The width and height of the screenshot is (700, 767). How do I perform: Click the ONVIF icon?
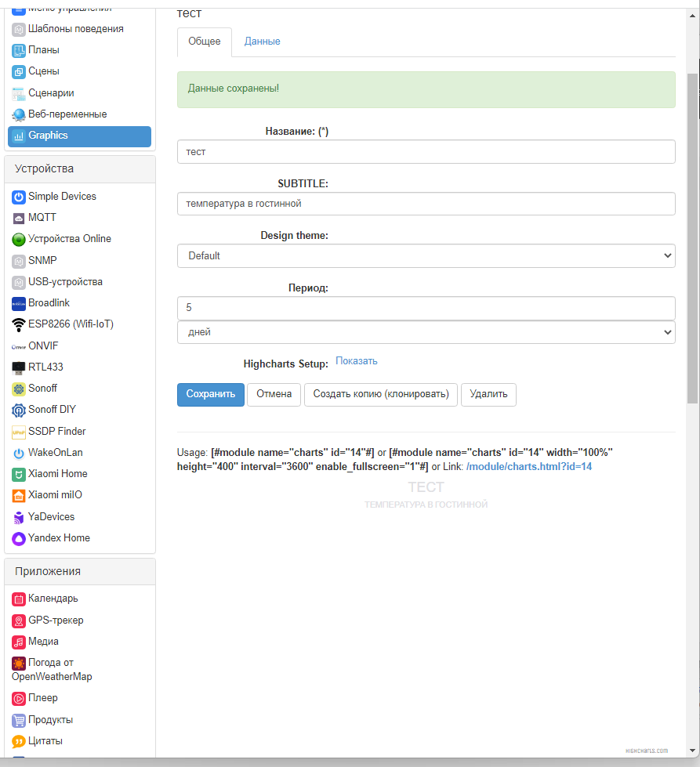pos(19,347)
